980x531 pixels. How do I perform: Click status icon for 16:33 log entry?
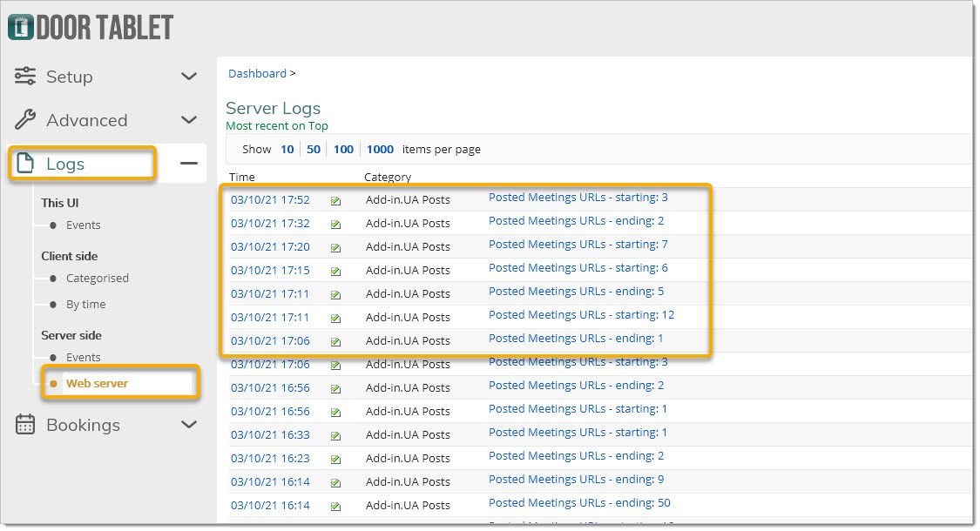[x=335, y=435]
